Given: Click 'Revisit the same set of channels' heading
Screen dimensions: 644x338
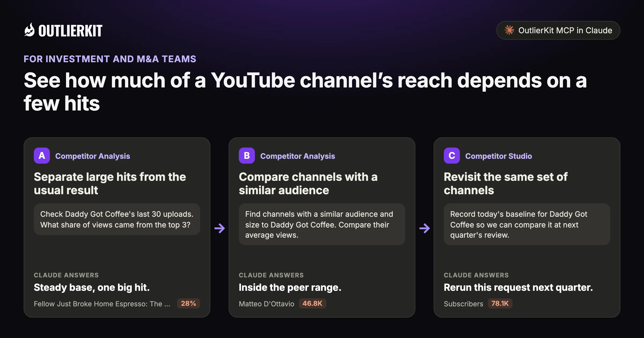Looking at the screenshot, I should 506,183.
